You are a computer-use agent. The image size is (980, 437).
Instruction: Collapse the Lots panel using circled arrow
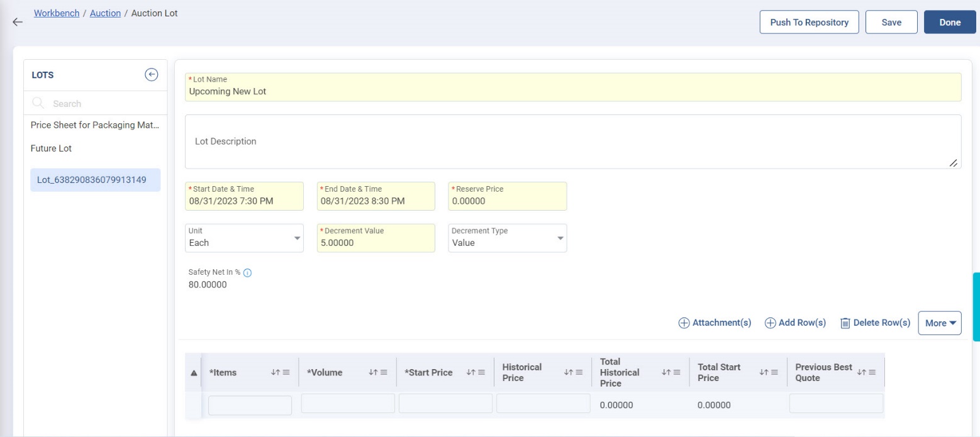(151, 75)
